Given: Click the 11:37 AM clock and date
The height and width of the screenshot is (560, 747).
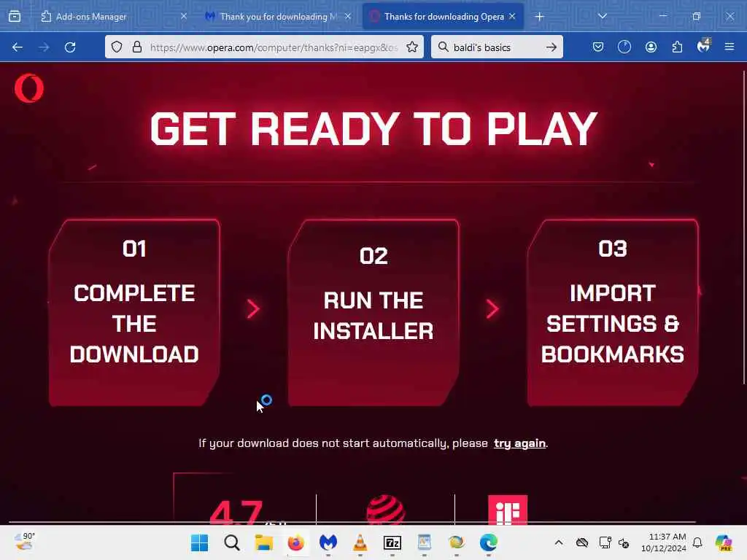Looking at the screenshot, I should tap(663, 542).
